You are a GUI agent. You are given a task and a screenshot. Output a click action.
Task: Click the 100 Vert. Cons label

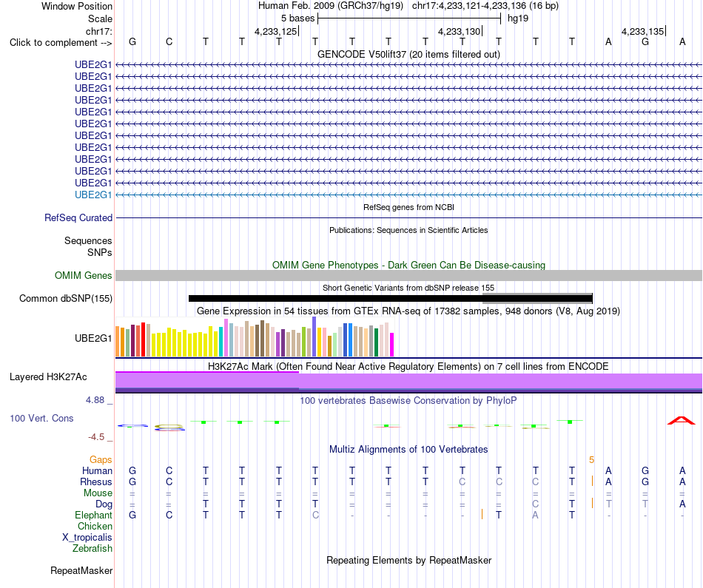point(41,418)
